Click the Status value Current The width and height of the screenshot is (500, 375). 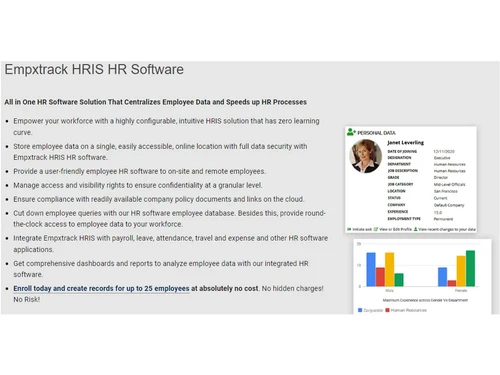pos(440,198)
